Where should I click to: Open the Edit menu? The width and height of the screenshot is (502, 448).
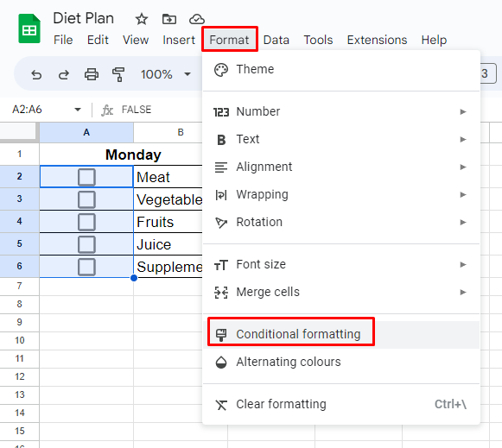point(98,40)
